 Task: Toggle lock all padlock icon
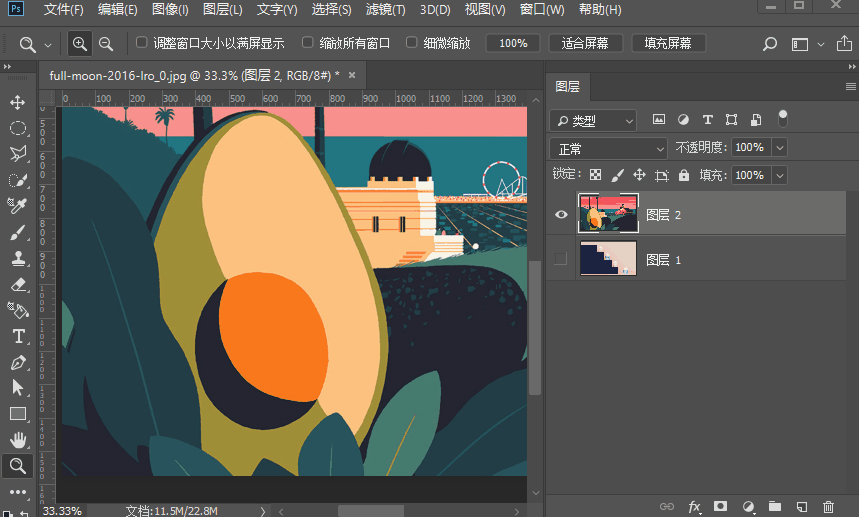coord(684,175)
